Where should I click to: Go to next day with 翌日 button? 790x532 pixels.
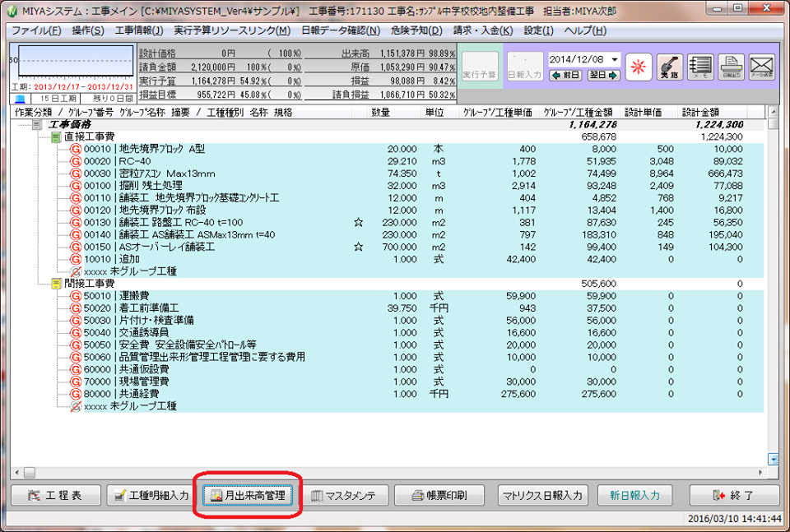pyautogui.click(x=603, y=75)
